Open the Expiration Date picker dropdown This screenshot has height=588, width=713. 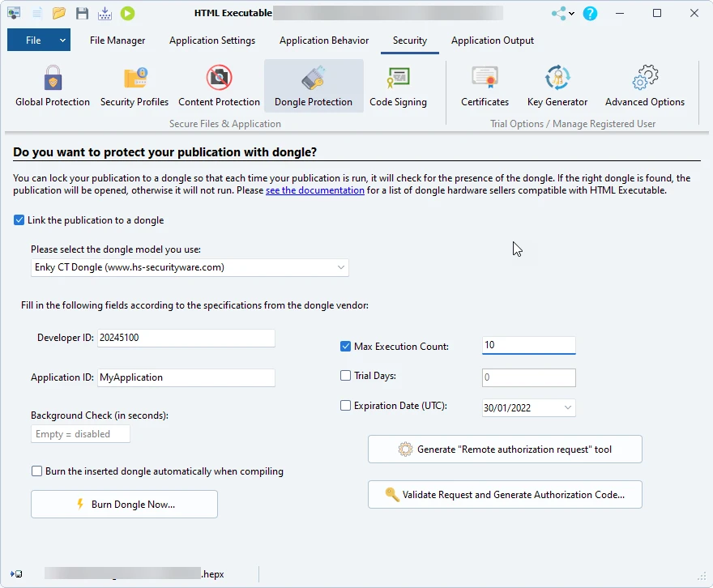point(567,408)
